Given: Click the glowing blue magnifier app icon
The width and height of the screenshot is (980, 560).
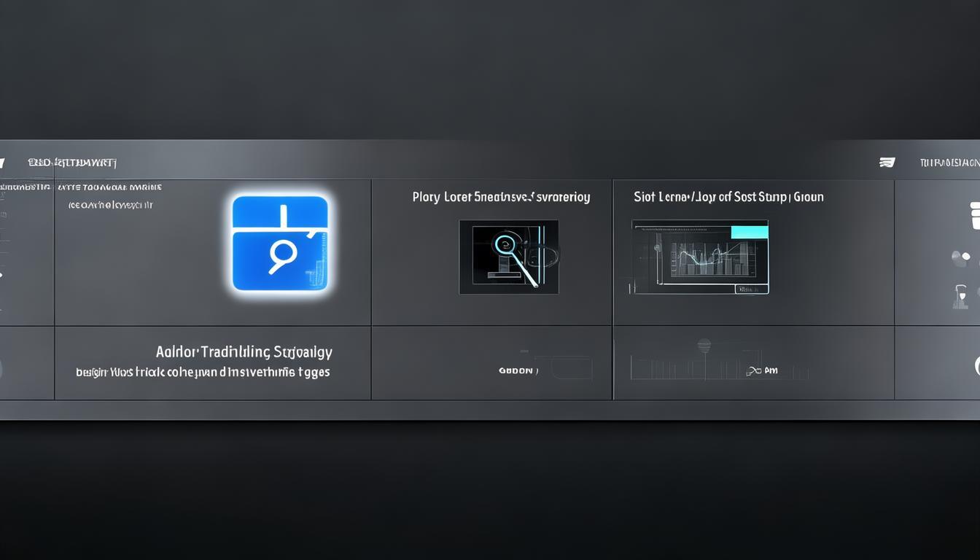Looking at the screenshot, I should click(280, 244).
